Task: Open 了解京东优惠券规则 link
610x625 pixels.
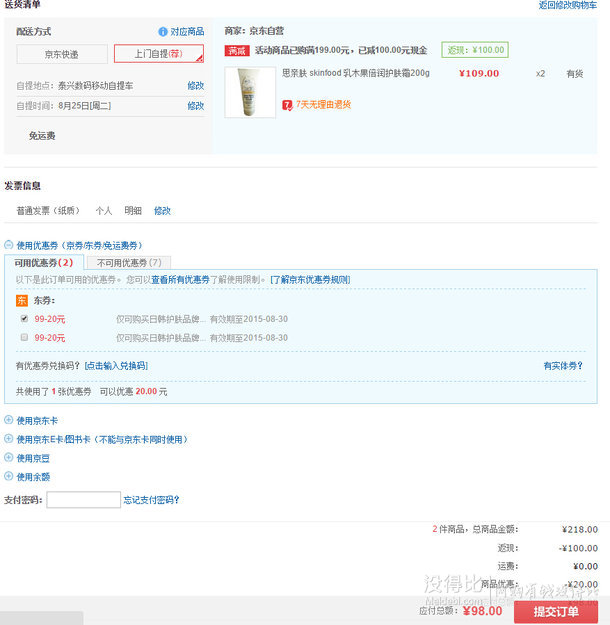Action: click(x=310, y=279)
